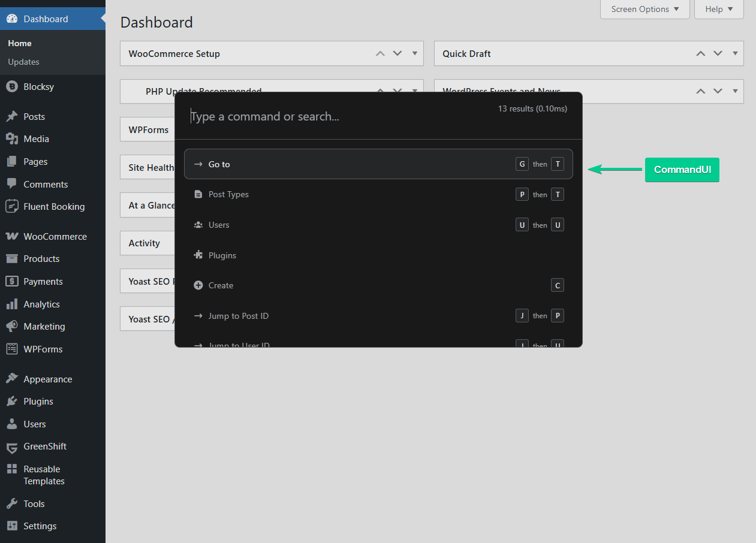Click the Plugins puzzle icon in command palette
This screenshot has height=543, width=756.
coord(198,255)
